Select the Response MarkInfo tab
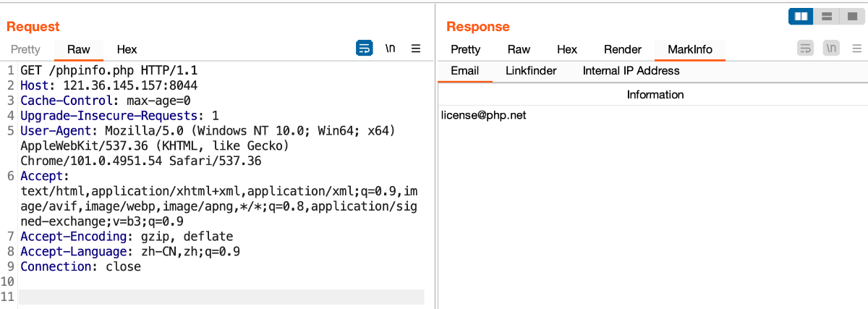 click(690, 49)
